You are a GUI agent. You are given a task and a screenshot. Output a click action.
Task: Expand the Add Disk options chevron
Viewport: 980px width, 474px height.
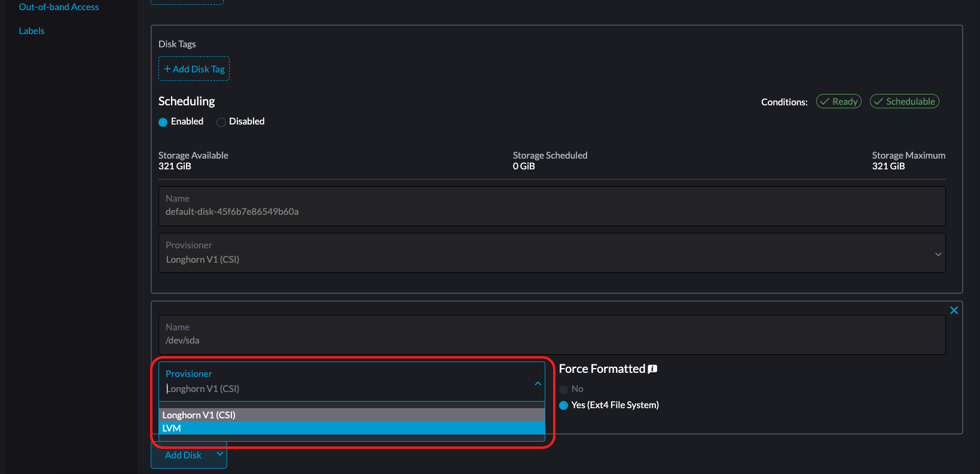[x=219, y=455]
